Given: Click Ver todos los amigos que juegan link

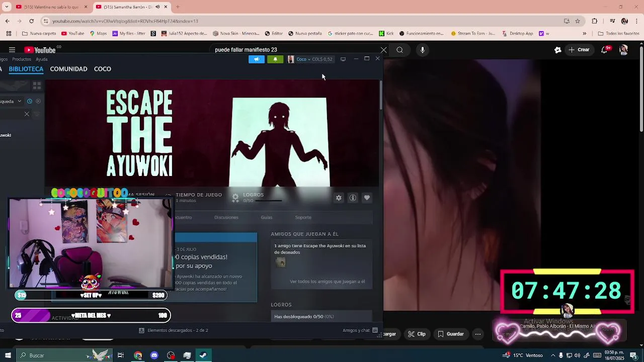Looking at the screenshot, I should tap(328, 282).
